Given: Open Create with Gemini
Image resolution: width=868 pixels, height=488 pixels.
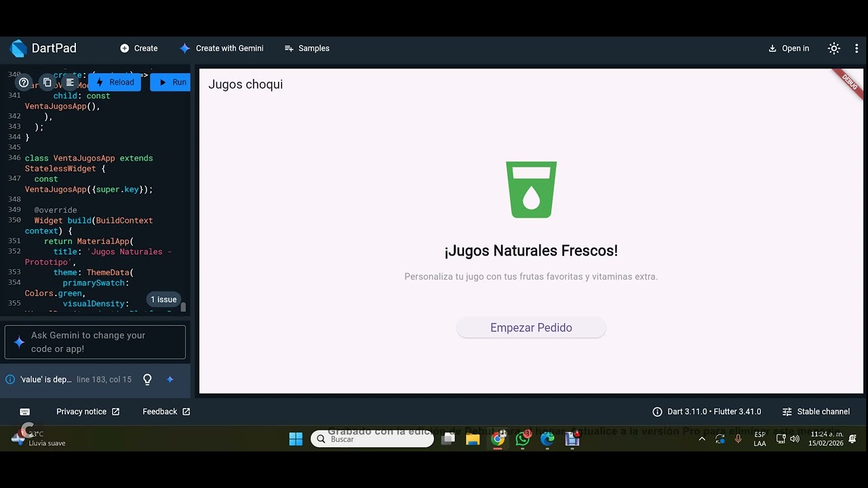Looking at the screenshot, I should pyautogui.click(x=222, y=48).
